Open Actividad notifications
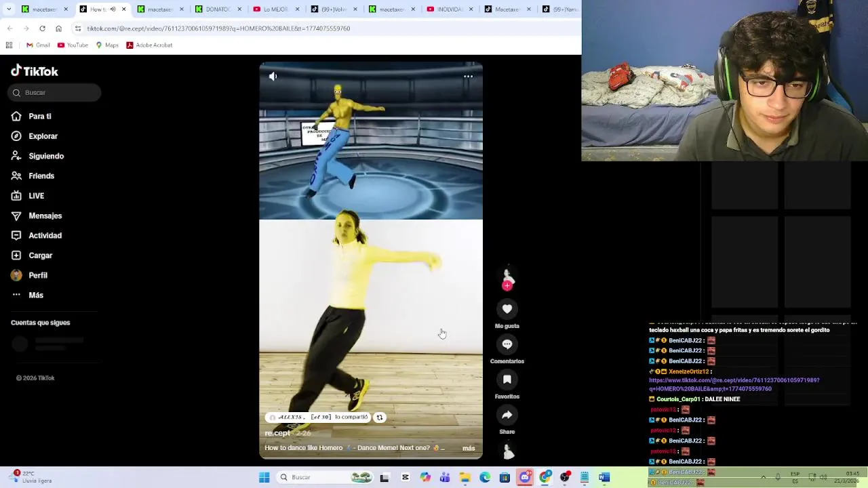 (x=37, y=236)
